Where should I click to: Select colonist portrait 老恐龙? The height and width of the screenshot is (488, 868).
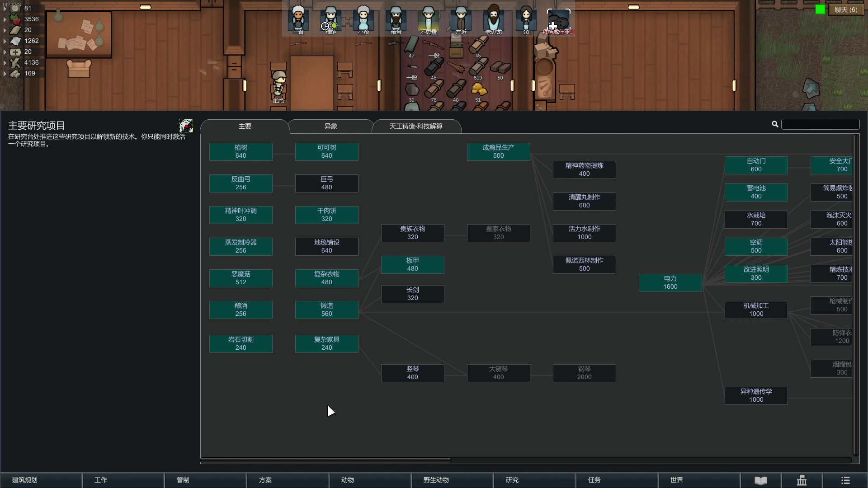(493, 19)
